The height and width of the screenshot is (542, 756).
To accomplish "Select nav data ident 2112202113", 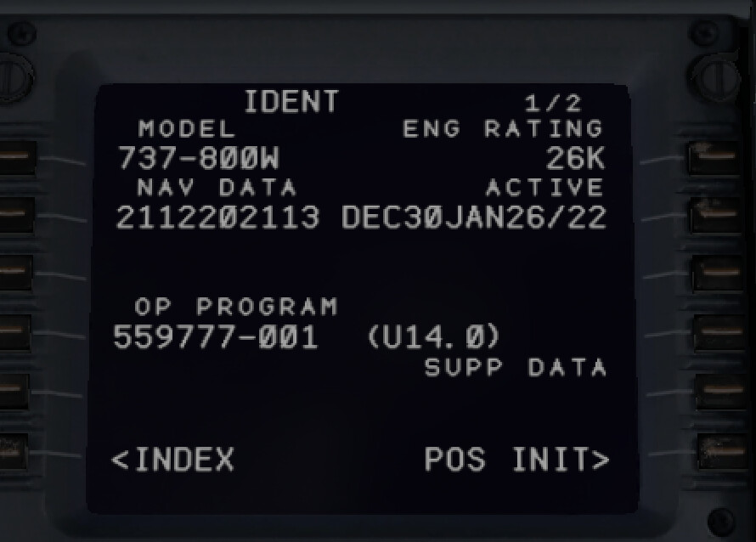I will [218, 217].
